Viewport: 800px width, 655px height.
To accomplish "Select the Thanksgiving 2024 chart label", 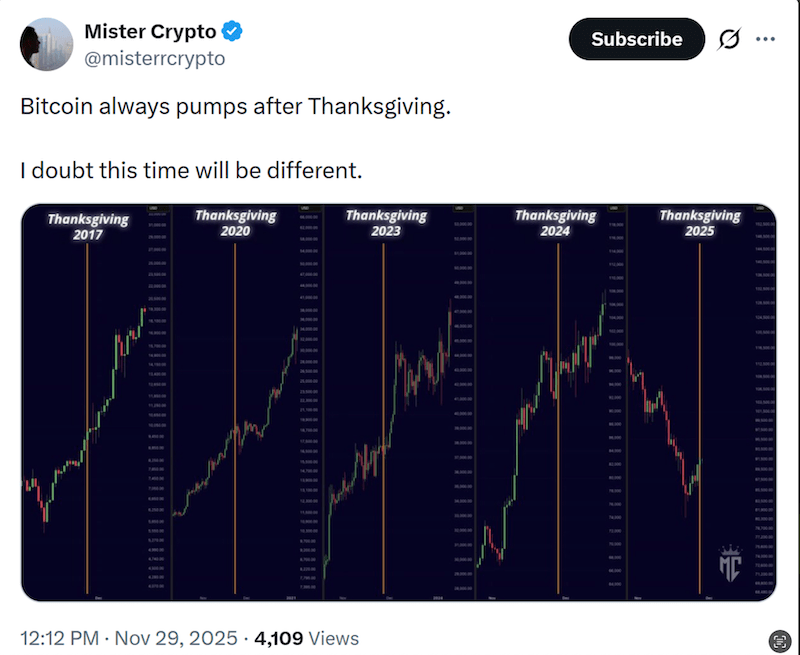I will tap(556, 222).
